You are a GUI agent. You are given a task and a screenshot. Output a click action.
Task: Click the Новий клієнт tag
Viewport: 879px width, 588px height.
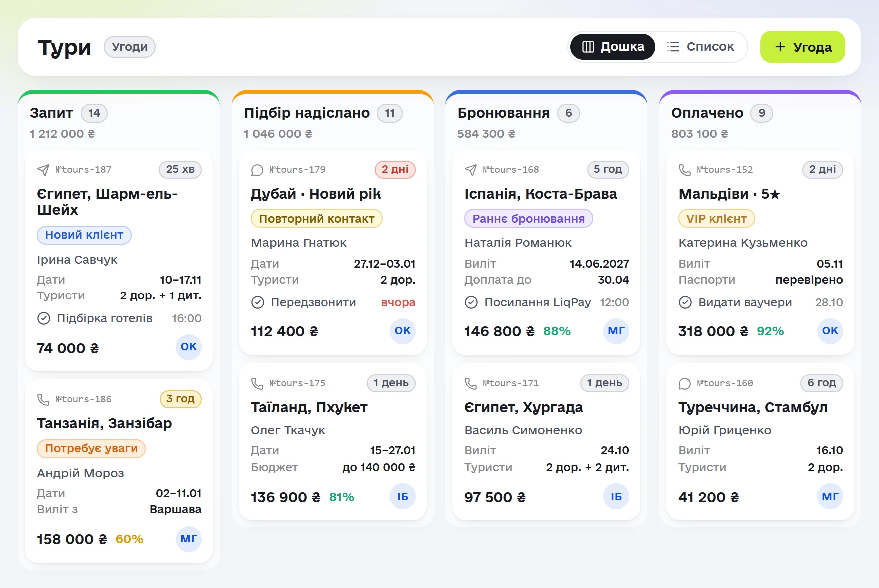click(84, 235)
